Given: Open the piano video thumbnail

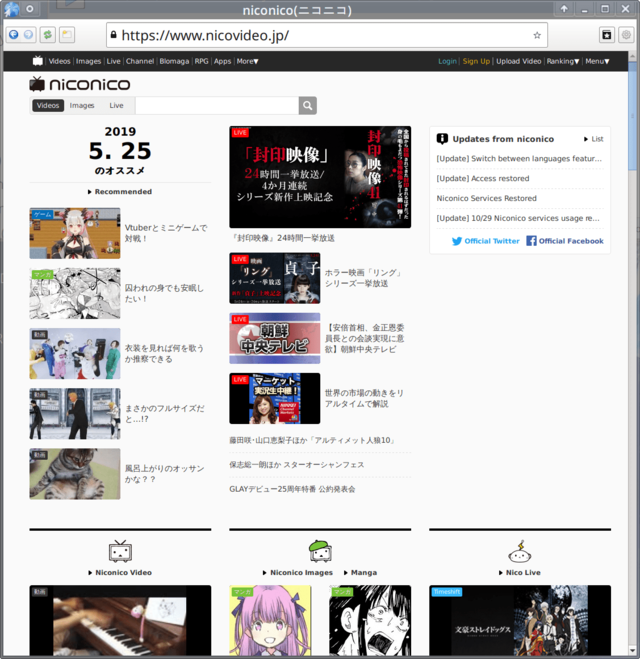Looking at the screenshot, I should point(120,620).
